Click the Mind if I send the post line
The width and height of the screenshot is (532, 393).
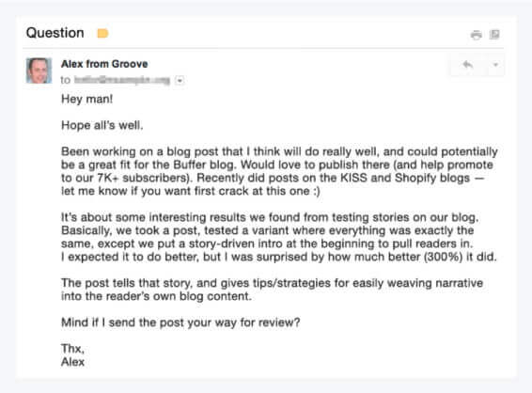[x=180, y=322]
